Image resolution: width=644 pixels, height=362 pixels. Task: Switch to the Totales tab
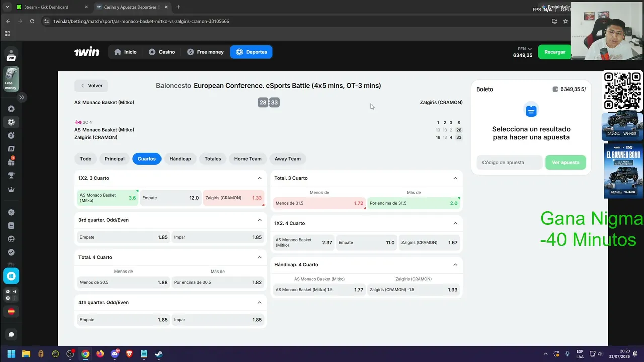[213, 159]
